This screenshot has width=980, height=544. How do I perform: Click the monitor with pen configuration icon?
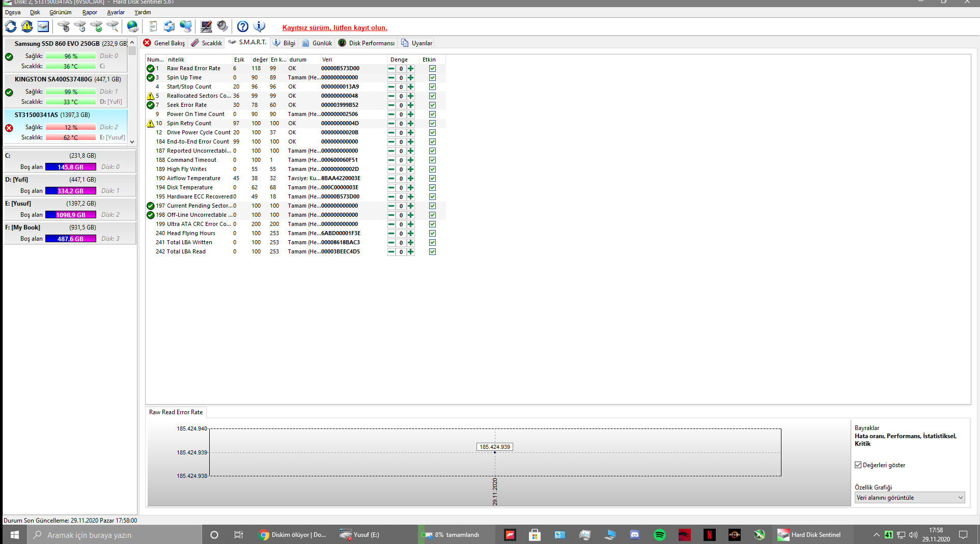coord(206,26)
